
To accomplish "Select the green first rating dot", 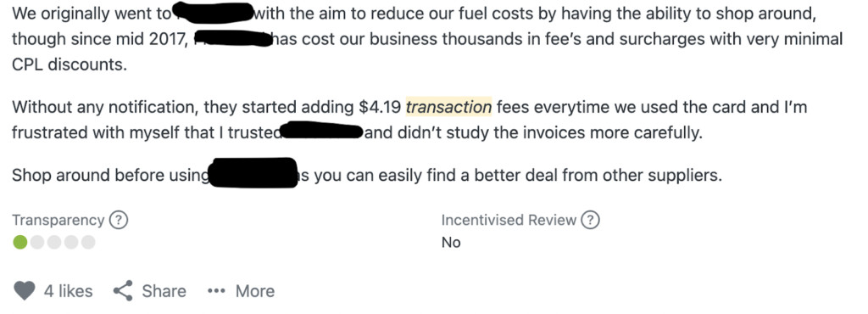I will coord(20,242).
